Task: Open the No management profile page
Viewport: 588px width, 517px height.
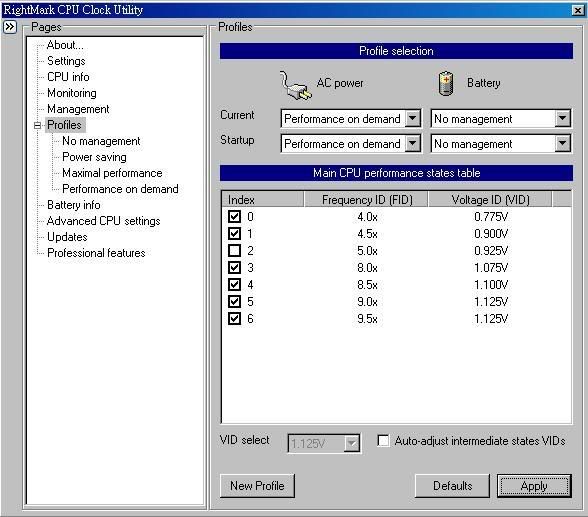Action: click(x=101, y=141)
